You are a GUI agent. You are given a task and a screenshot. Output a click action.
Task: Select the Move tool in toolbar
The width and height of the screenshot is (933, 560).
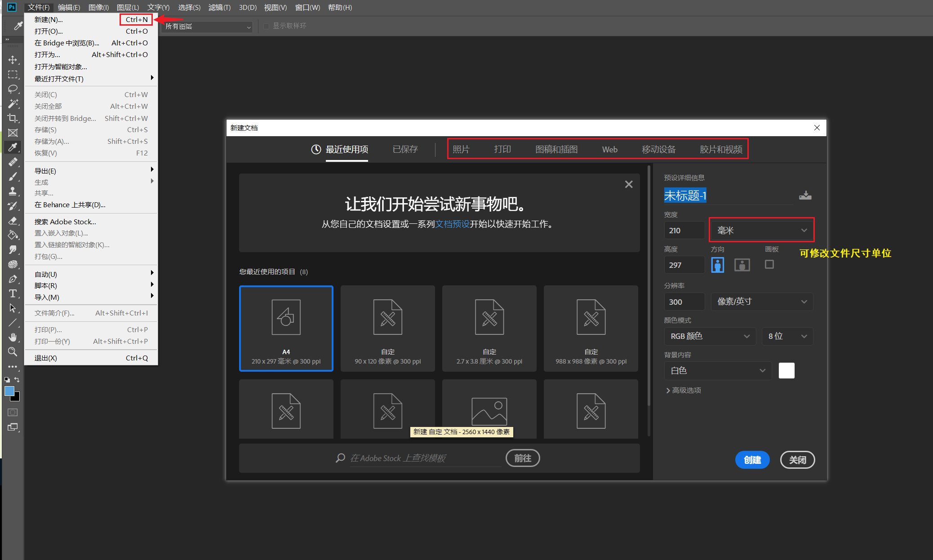coord(13,60)
